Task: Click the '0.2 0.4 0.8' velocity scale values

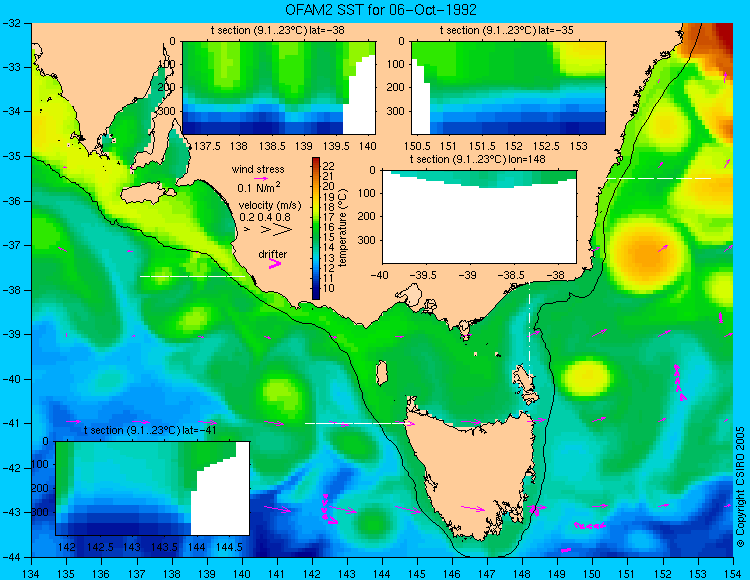Action: pyautogui.click(x=265, y=217)
